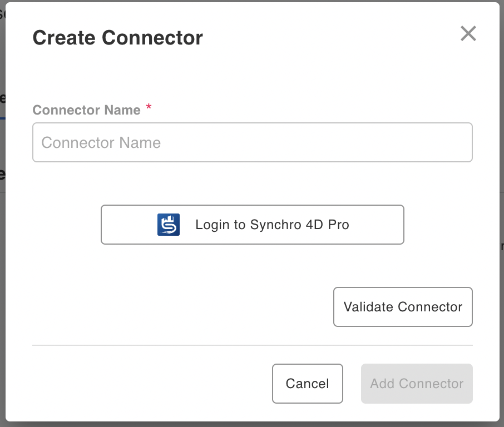Focus the Connector Name text field
The height and width of the screenshot is (427, 504).
[253, 142]
